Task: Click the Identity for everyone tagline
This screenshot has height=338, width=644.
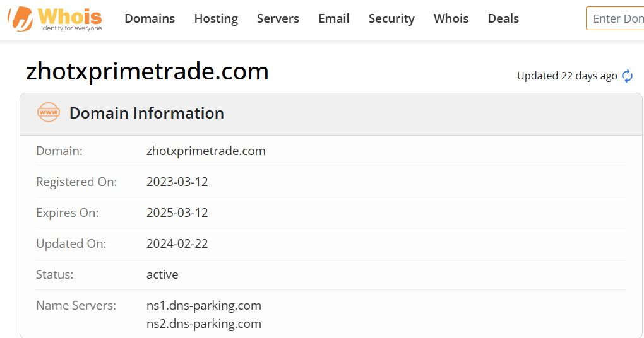Action: click(71, 28)
